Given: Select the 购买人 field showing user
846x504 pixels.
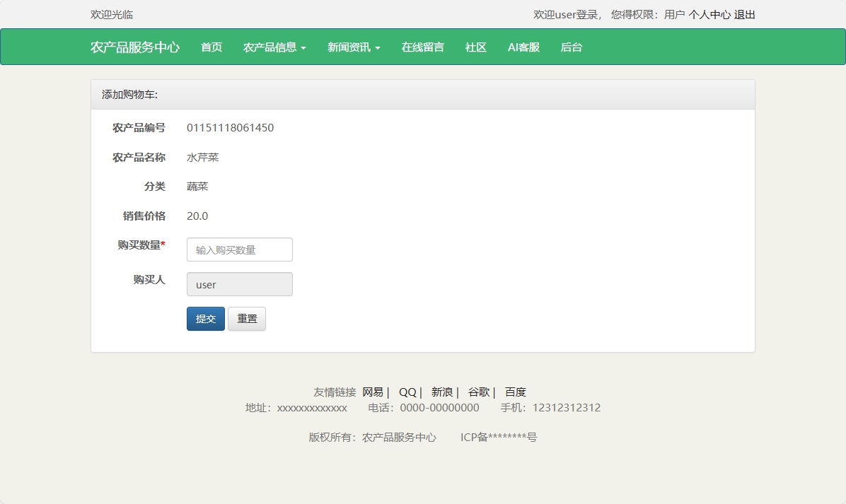Looking at the screenshot, I should (239, 284).
